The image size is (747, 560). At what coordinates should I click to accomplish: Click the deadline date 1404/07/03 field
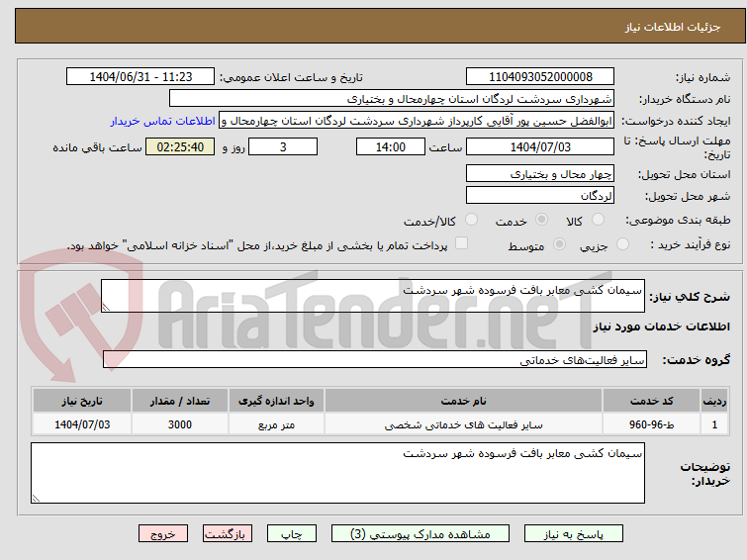[x=540, y=146]
